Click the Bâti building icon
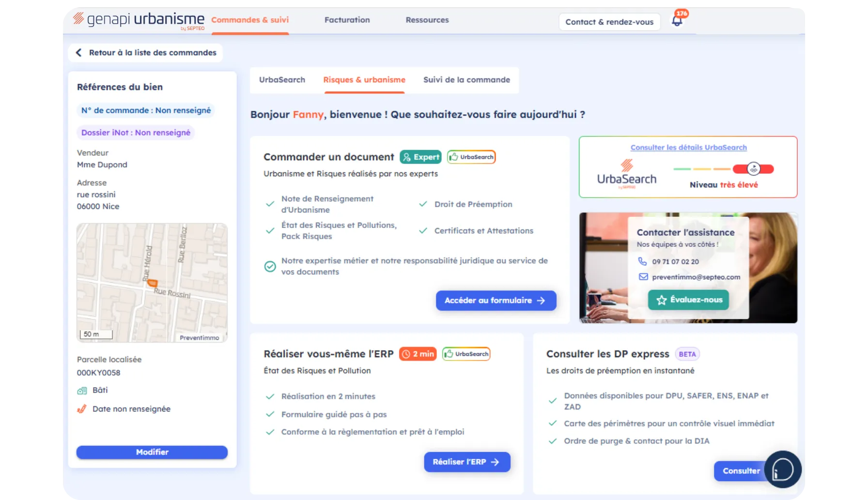This screenshot has height=500, width=868. [82, 391]
